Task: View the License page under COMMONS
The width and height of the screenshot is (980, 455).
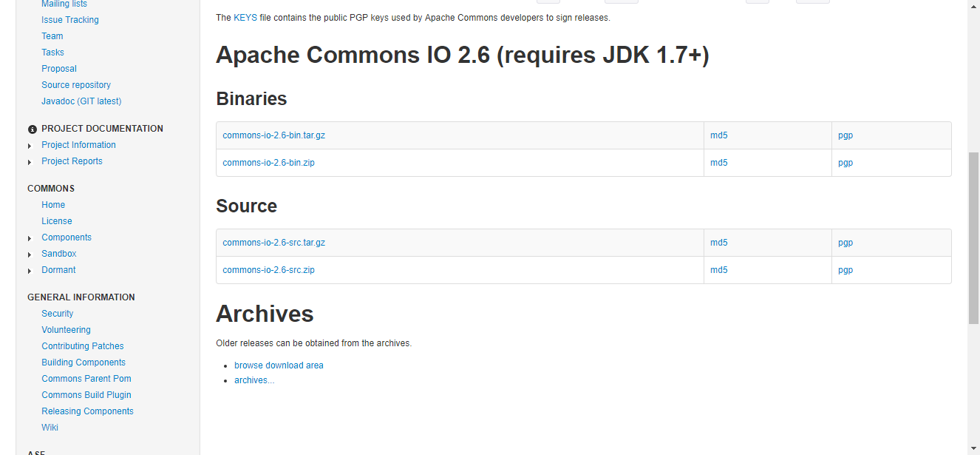Action: coord(57,220)
